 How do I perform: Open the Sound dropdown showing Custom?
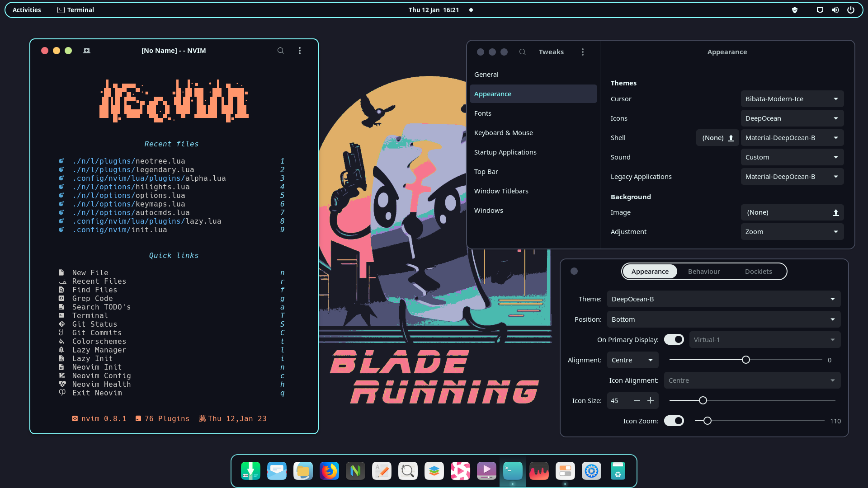pos(792,157)
